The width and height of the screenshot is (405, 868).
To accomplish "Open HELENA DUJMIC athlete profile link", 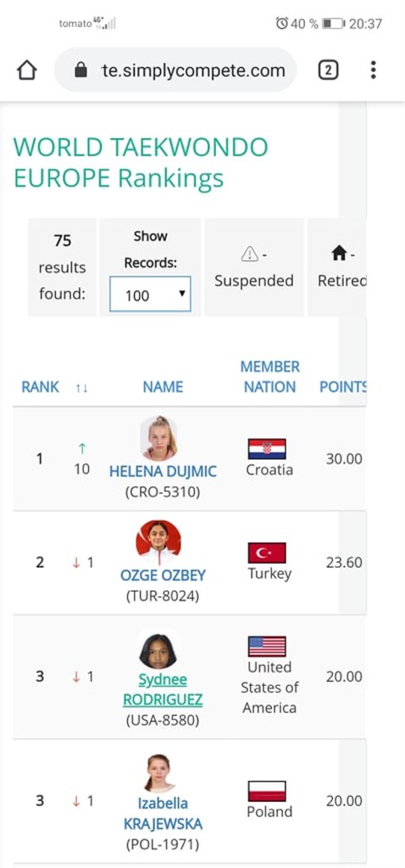I will 163,471.
